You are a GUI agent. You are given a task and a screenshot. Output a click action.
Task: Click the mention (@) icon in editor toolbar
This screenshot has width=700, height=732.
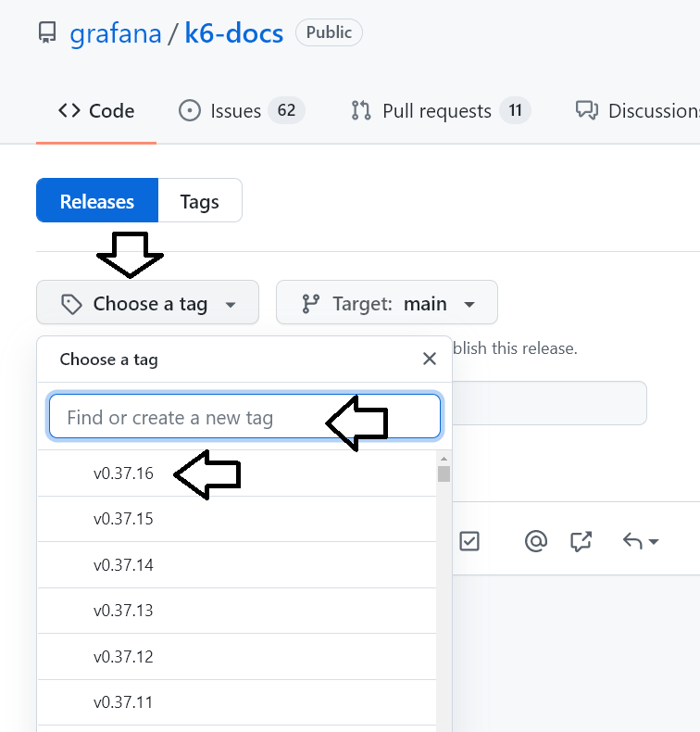(536, 541)
